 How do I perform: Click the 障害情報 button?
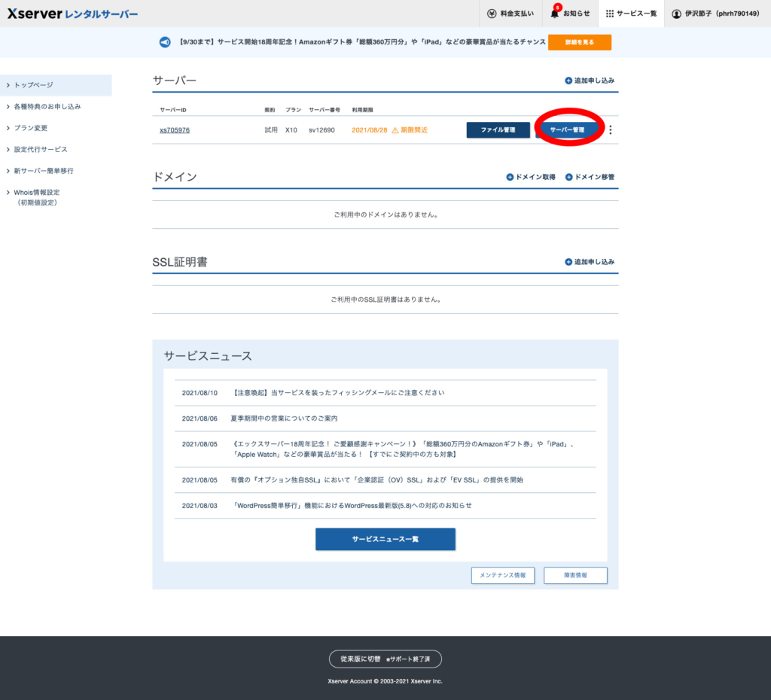[575, 575]
